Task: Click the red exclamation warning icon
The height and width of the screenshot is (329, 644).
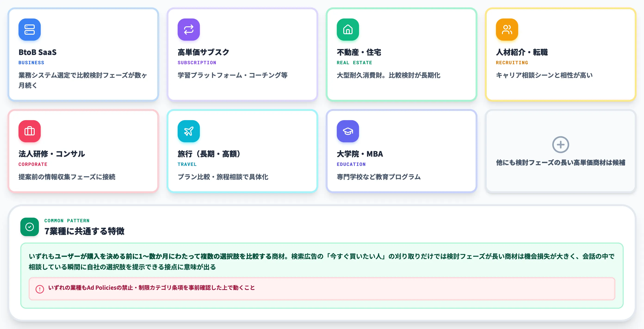Action: (x=40, y=289)
